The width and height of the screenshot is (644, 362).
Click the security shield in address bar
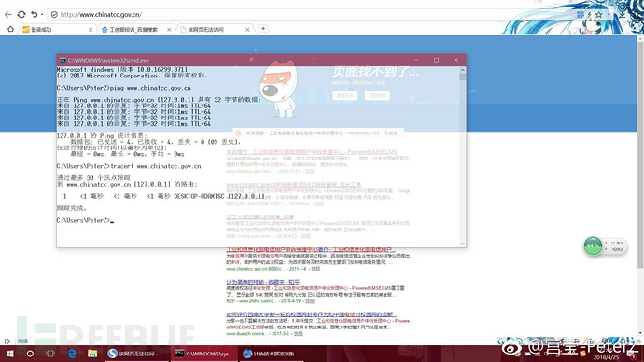pyautogui.click(x=54, y=14)
